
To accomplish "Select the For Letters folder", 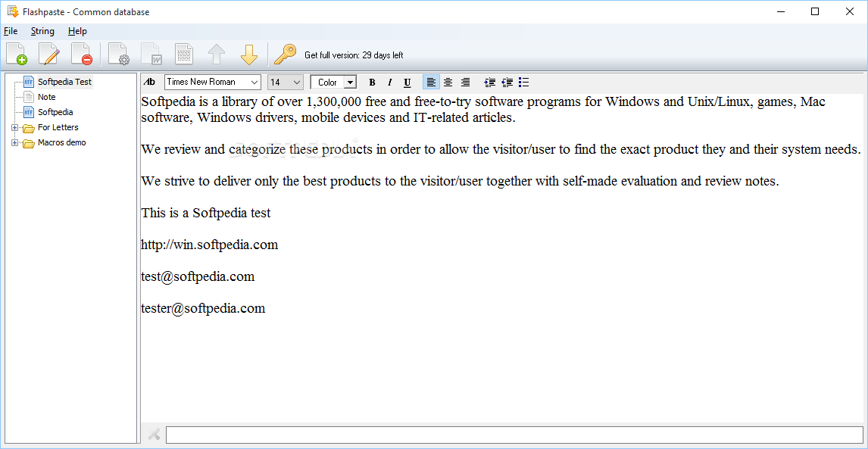I will [58, 127].
